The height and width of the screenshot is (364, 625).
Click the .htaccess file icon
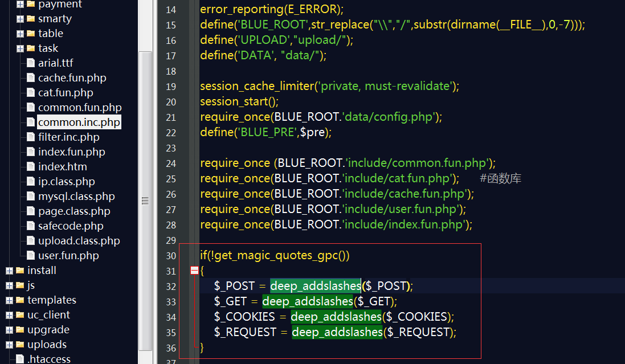[20, 359]
